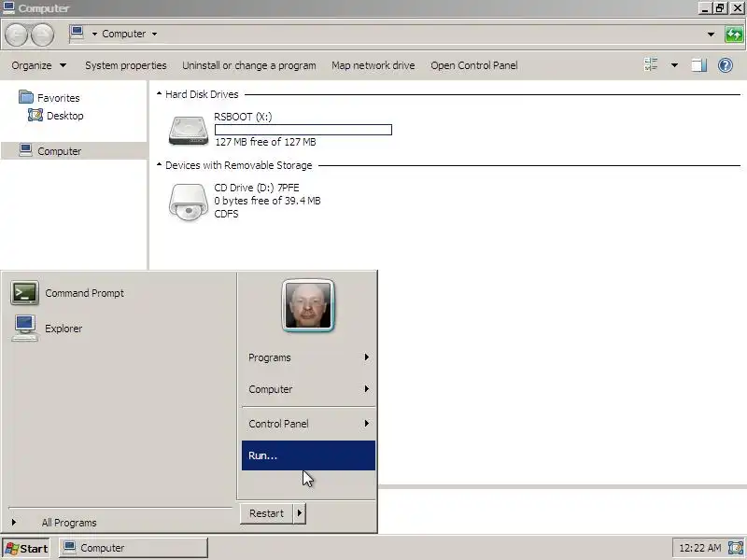
Task: Click the change view icon in the toolbar
Action: pyautogui.click(x=651, y=64)
